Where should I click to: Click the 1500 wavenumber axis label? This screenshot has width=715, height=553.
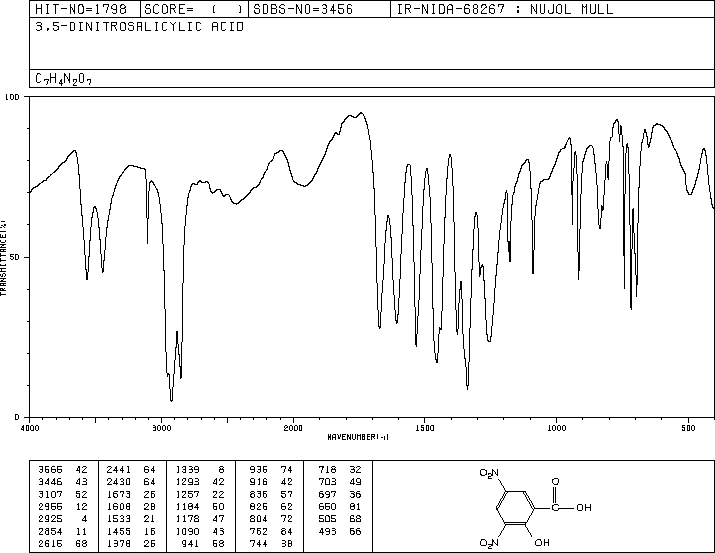tap(425, 428)
